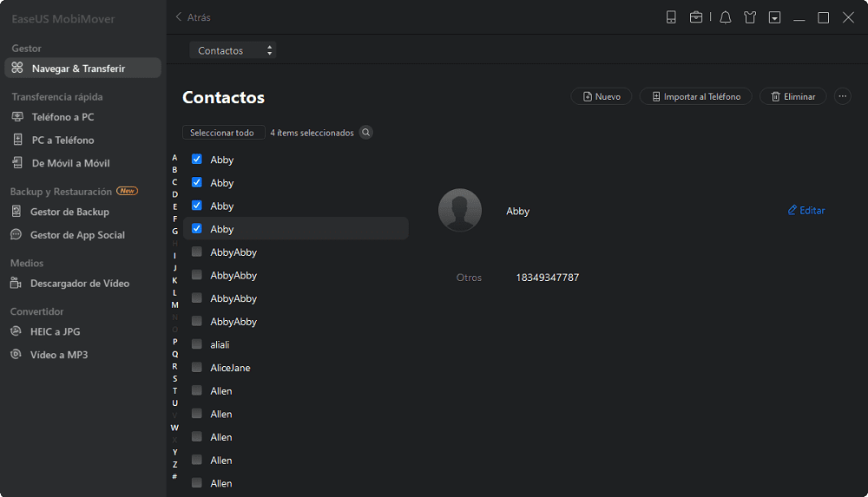Click the Importar al Teléfono button
This screenshot has height=497, width=868.
(696, 96)
